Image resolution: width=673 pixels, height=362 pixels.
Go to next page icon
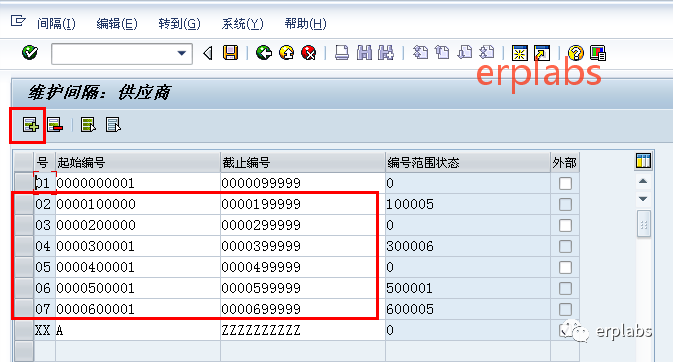pos(464,53)
